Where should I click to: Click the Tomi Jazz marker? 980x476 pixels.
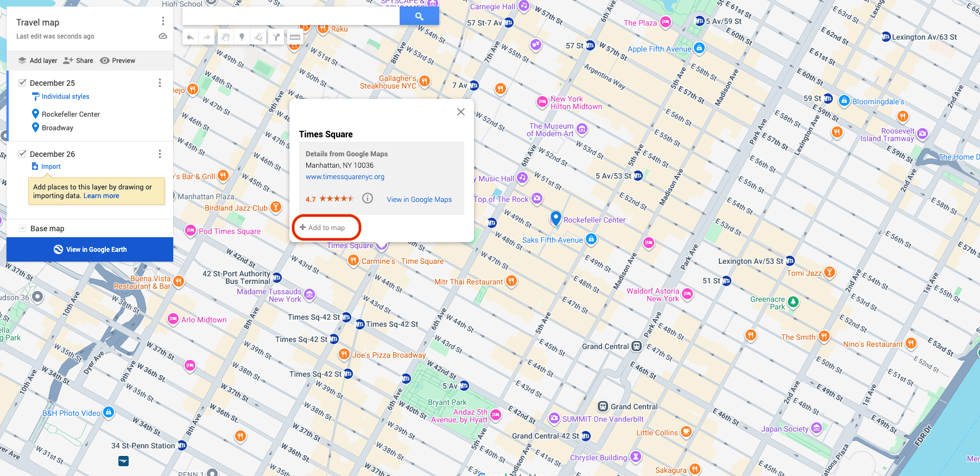pyautogui.click(x=830, y=272)
